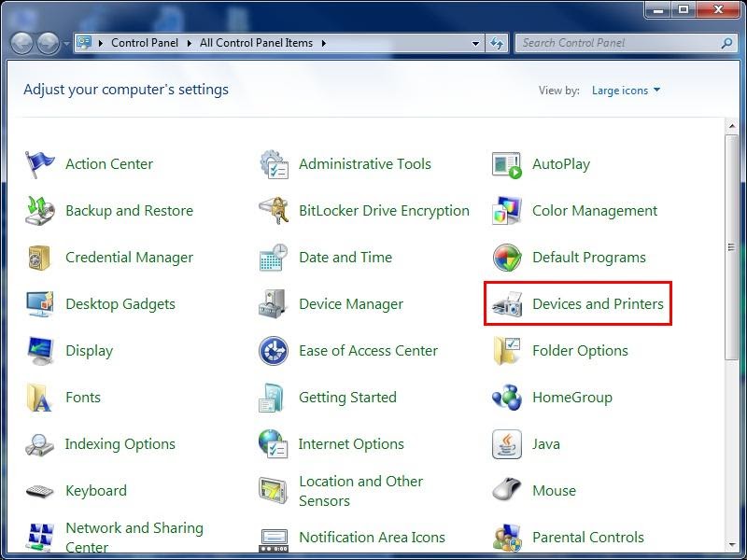This screenshot has width=747, height=560.
Task: Click the Control Panel breadcrumb
Action: click(x=145, y=43)
